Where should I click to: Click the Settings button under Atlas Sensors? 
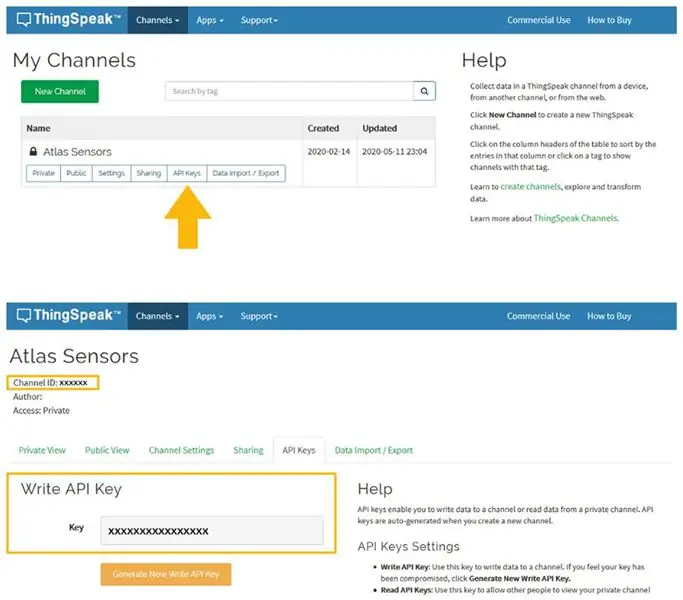point(112,173)
